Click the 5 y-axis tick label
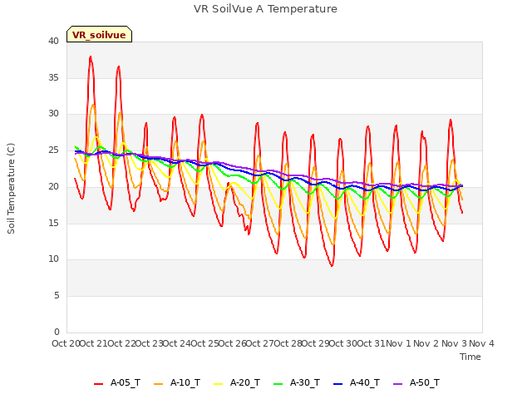 57,296
